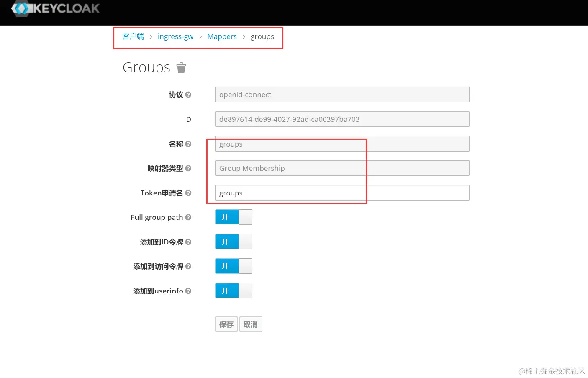Toggle the 添加到ID令牌 switch

point(234,242)
